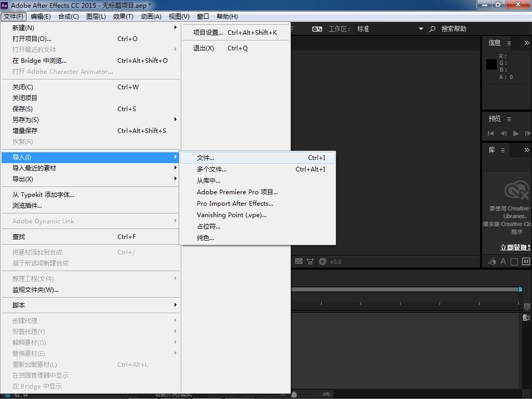The height and width of the screenshot is (399, 532).
Task: Expand the 新建(N) submenu
Action: (x=90, y=28)
